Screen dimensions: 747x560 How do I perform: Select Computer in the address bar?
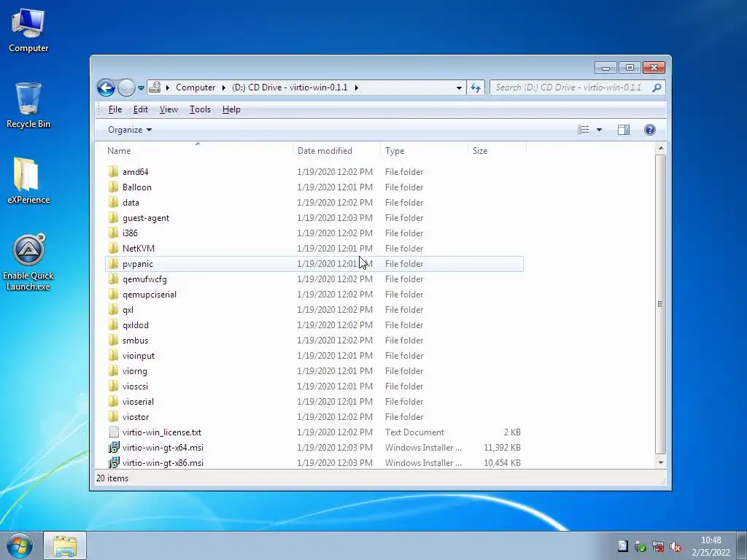196,87
